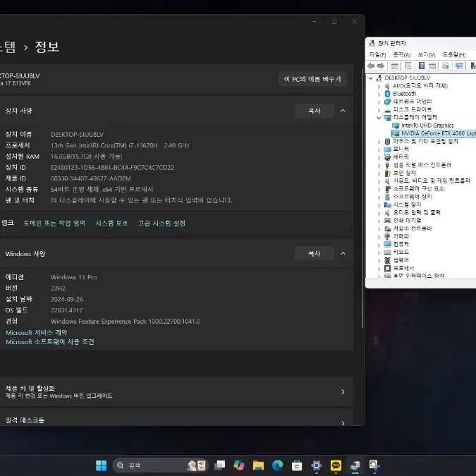
Task: Open the 고급 시스템 설정 link
Action: (161, 223)
